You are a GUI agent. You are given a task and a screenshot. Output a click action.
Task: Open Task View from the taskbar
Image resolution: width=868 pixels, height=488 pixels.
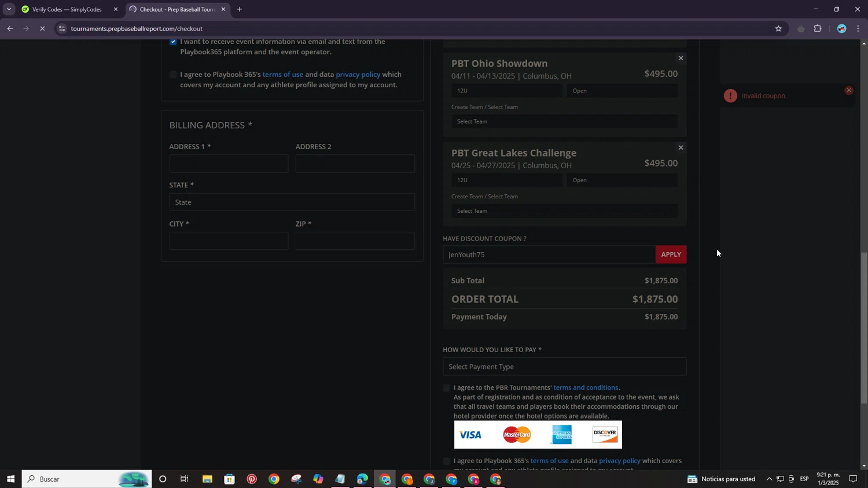click(185, 479)
